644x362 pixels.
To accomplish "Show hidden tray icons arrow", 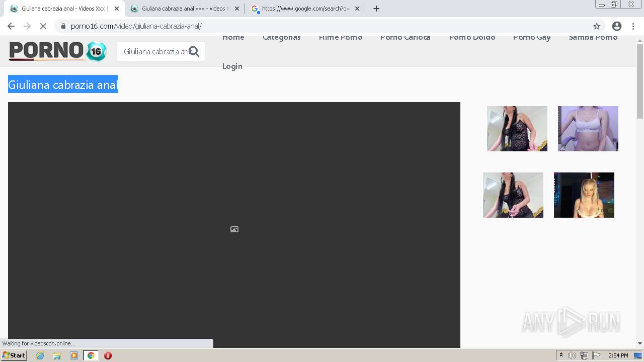I will tap(561, 355).
